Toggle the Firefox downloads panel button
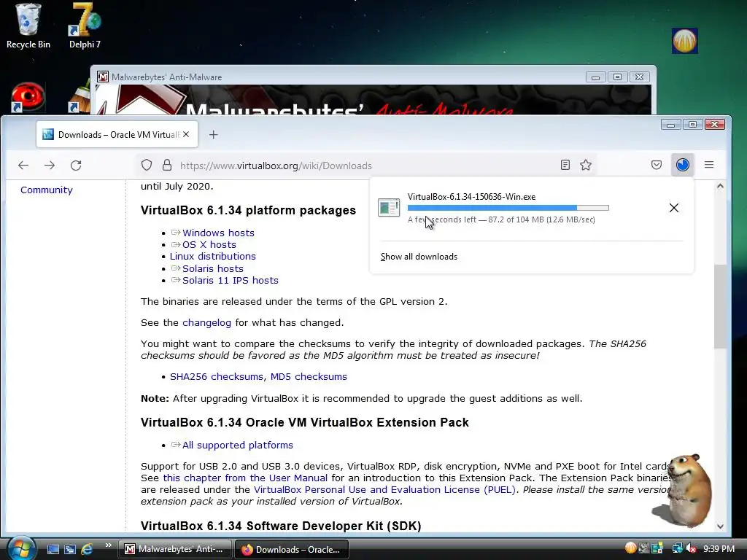The width and height of the screenshot is (747, 560). pyautogui.click(x=682, y=165)
